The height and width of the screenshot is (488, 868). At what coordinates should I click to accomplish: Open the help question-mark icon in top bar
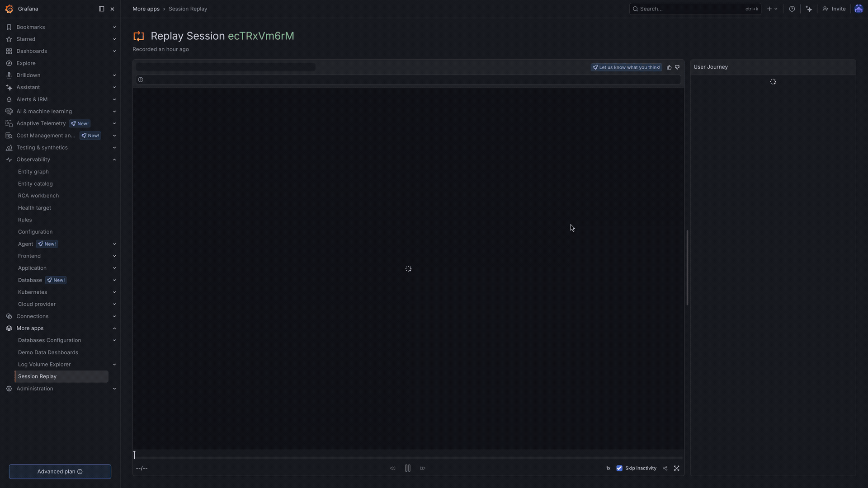792,9
